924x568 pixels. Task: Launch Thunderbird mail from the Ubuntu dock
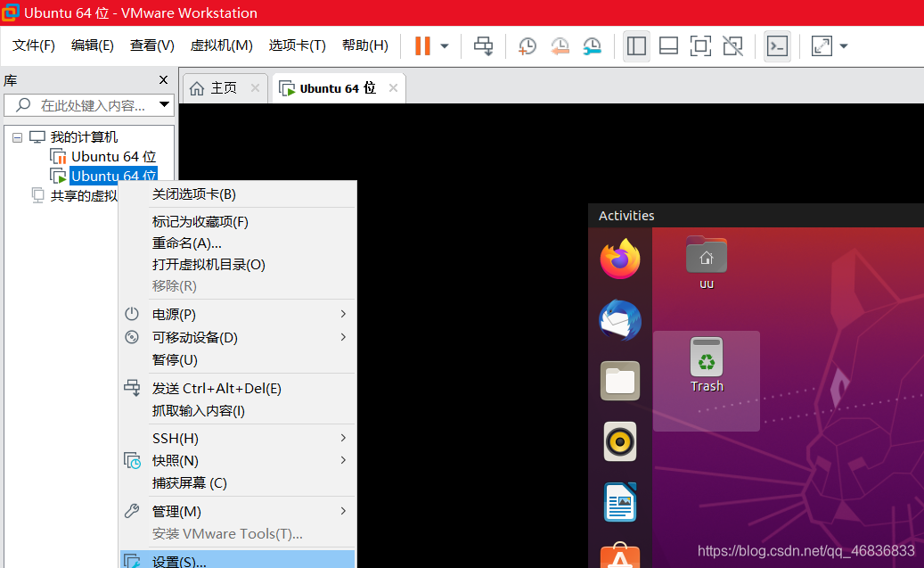[x=620, y=320]
